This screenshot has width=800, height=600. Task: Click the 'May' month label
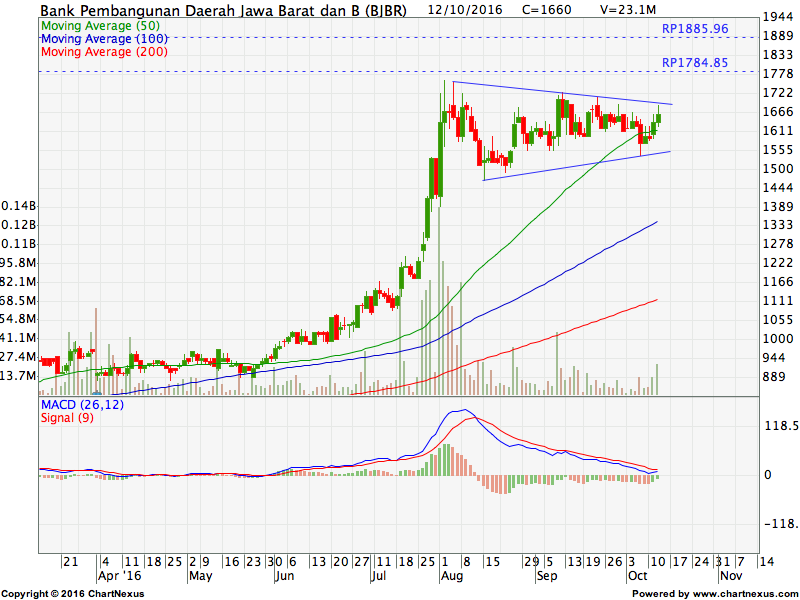point(201,576)
